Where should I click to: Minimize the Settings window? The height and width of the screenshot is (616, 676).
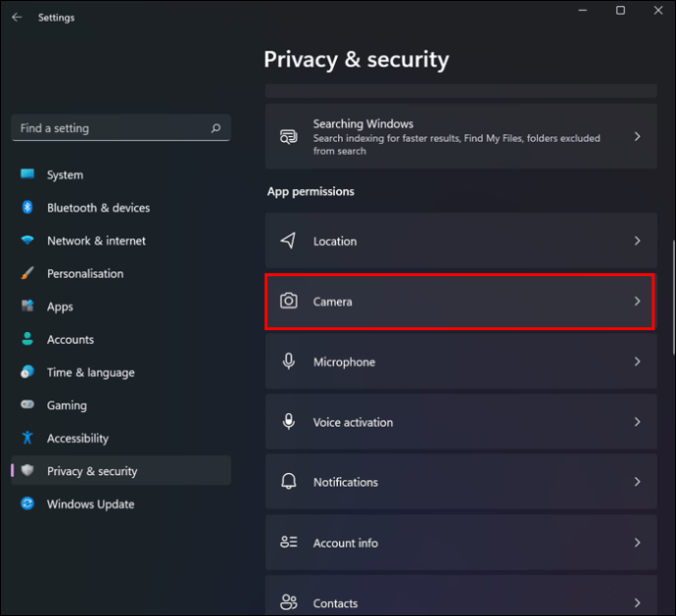tap(583, 11)
